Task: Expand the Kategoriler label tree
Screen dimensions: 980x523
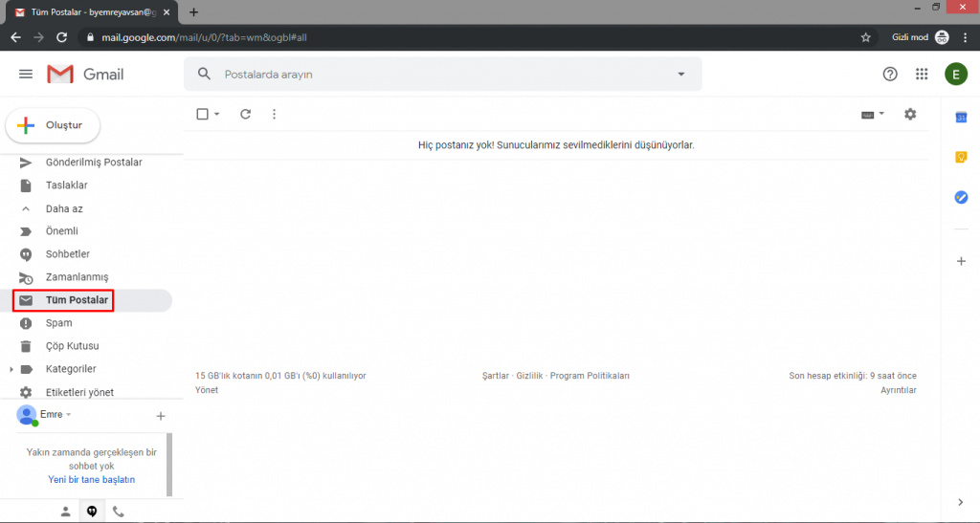Action: point(11,369)
